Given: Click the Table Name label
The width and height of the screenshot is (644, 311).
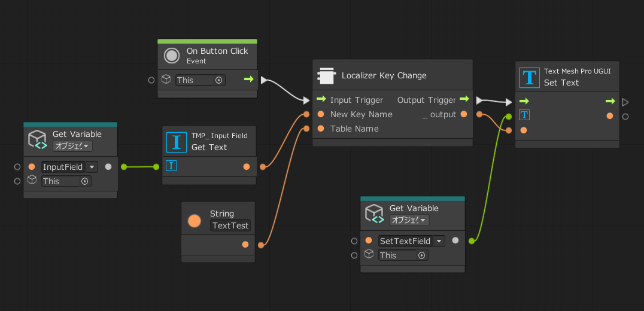Looking at the screenshot, I should (354, 129).
